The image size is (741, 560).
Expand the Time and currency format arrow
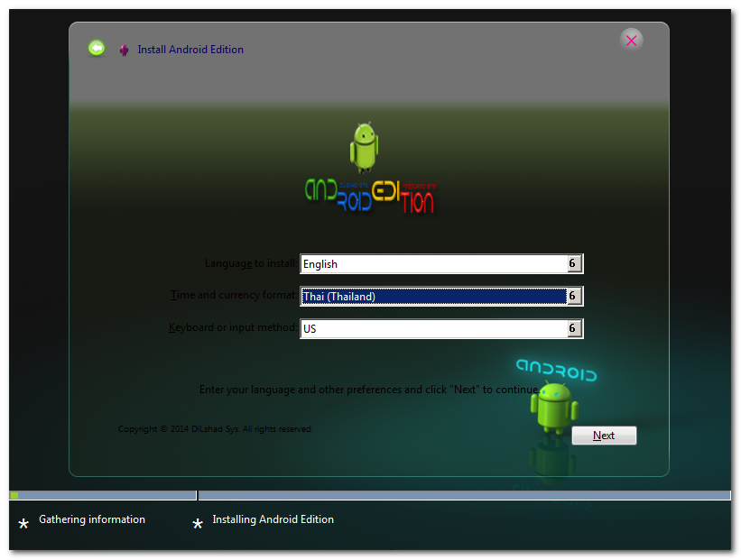click(x=574, y=296)
